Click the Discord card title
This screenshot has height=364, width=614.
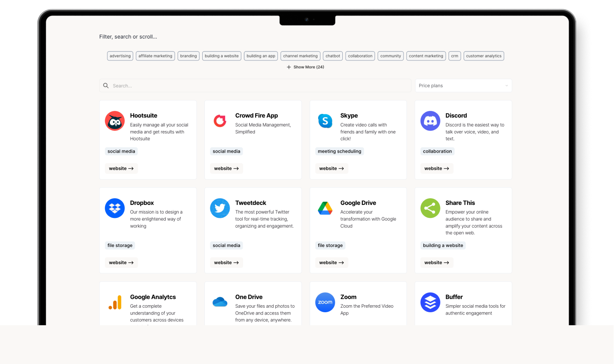point(456,115)
